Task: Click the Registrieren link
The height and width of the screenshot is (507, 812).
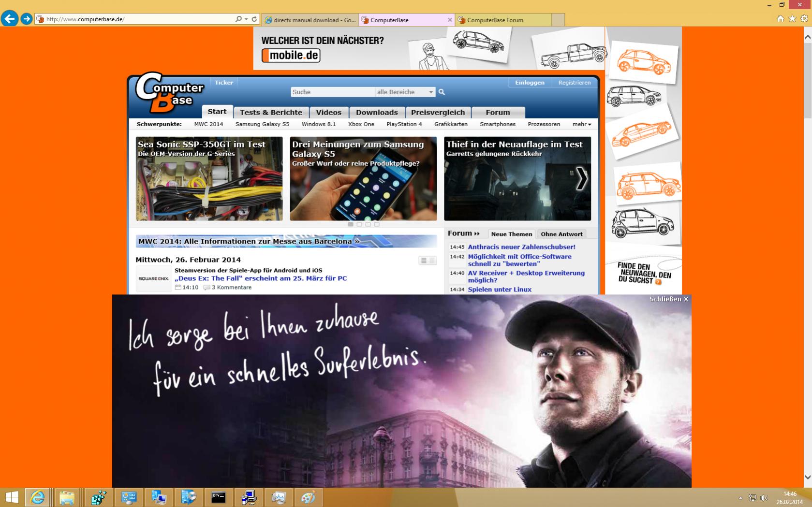Action: (575, 83)
